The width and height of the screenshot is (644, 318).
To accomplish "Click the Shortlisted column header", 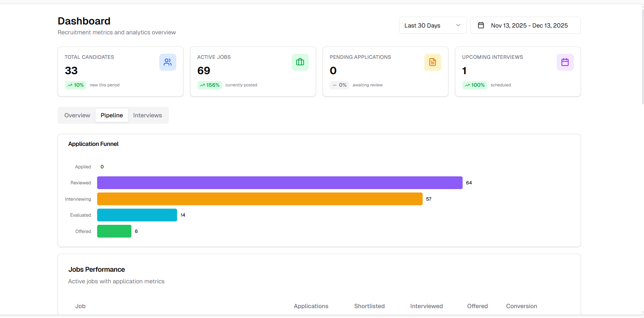I will pos(369,306).
